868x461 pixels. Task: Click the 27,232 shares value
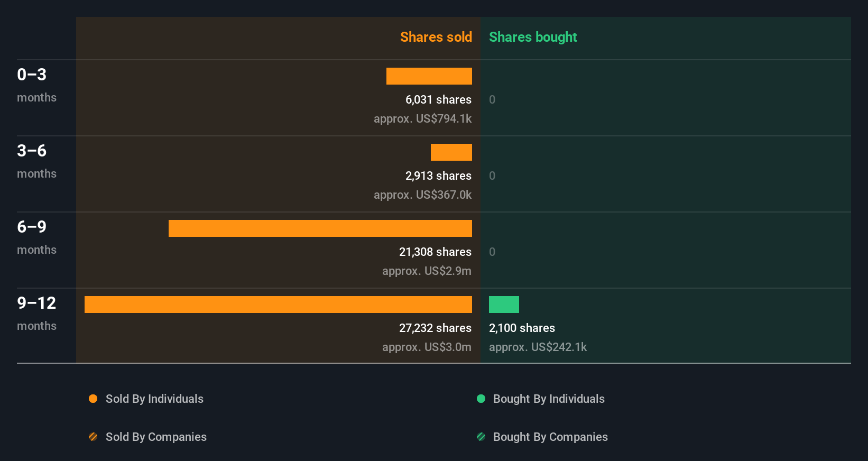(x=435, y=328)
